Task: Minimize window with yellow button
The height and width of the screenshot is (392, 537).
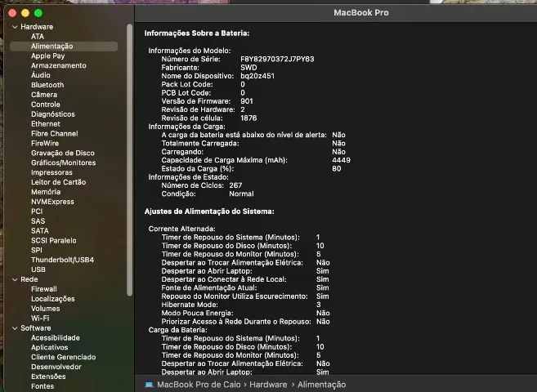Action: pyautogui.click(x=25, y=13)
